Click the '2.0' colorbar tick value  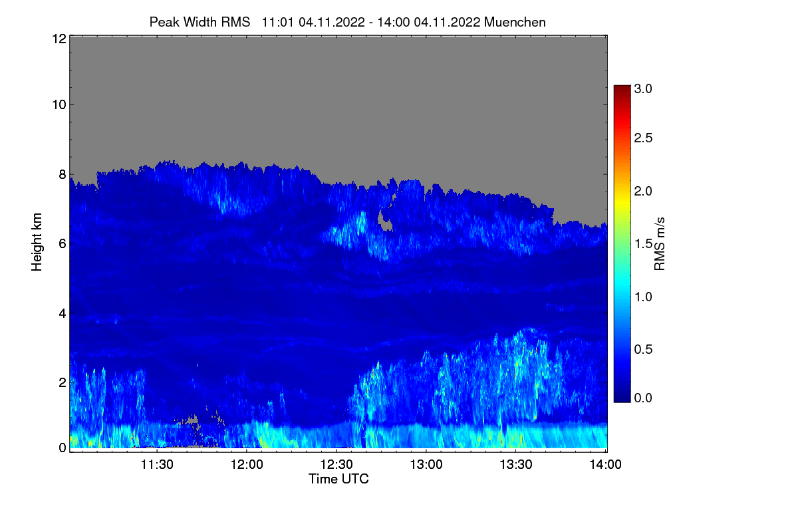(x=643, y=192)
